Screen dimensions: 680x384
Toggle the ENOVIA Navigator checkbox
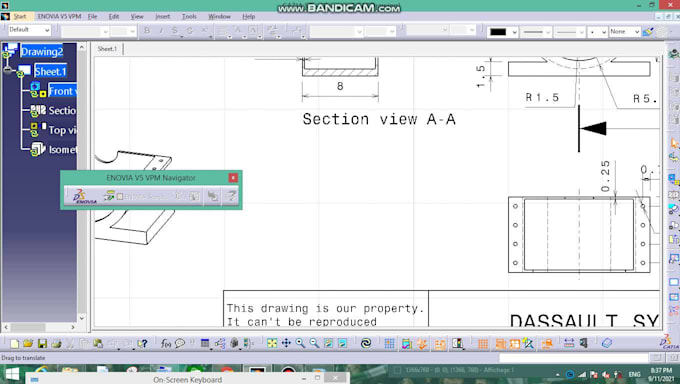pos(120,197)
